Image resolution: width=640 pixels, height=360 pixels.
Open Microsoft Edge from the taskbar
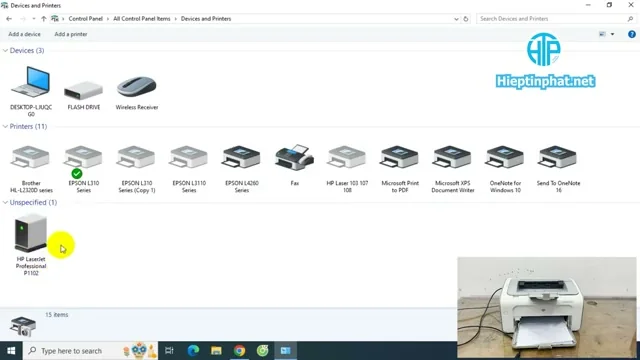click(193, 351)
